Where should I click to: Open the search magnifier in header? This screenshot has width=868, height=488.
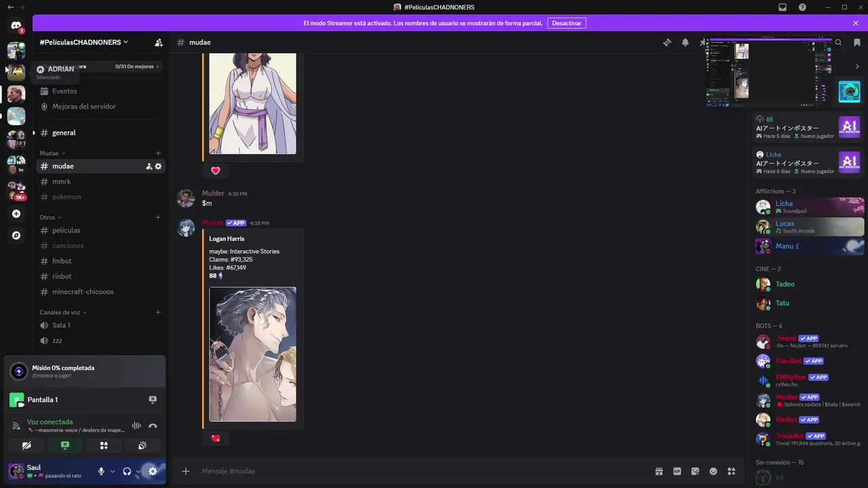(x=838, y=42)
